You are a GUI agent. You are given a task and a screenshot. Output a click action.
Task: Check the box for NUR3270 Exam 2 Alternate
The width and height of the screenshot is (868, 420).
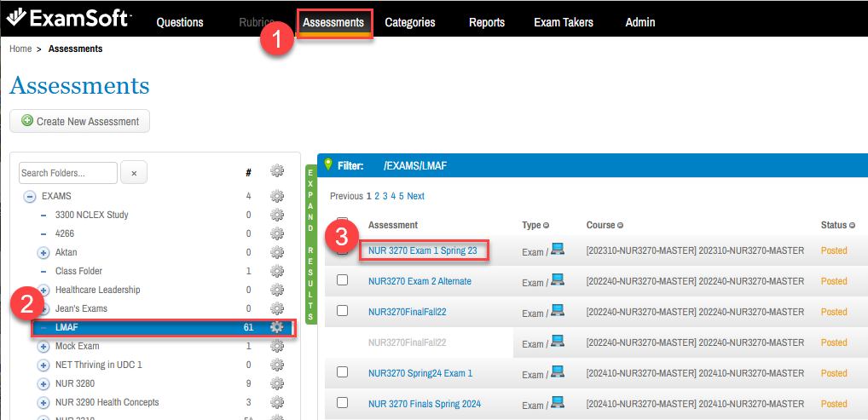click(342, 280)
